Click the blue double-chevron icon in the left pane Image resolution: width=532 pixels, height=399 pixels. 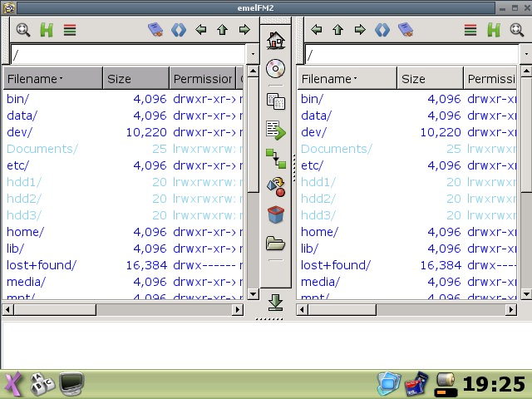178,30
